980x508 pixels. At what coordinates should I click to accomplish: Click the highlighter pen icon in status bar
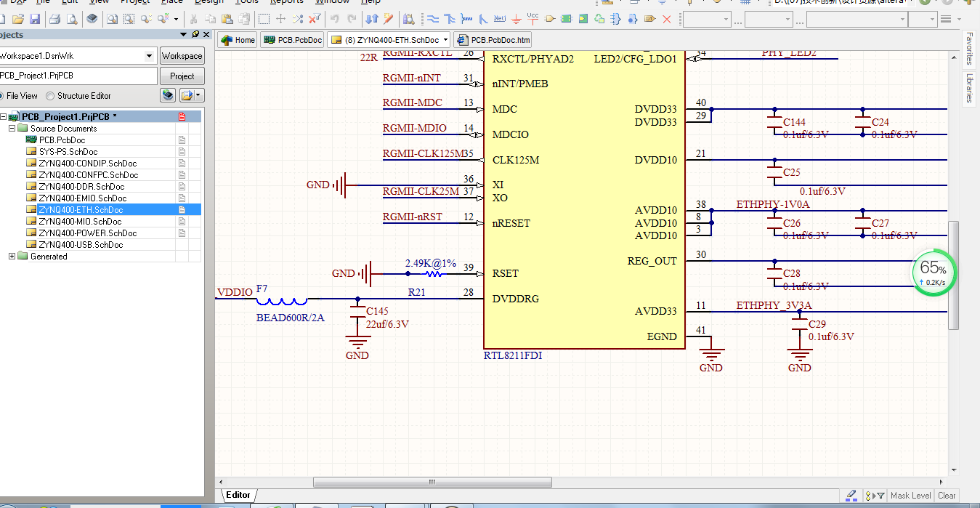(x=851, y=496)
